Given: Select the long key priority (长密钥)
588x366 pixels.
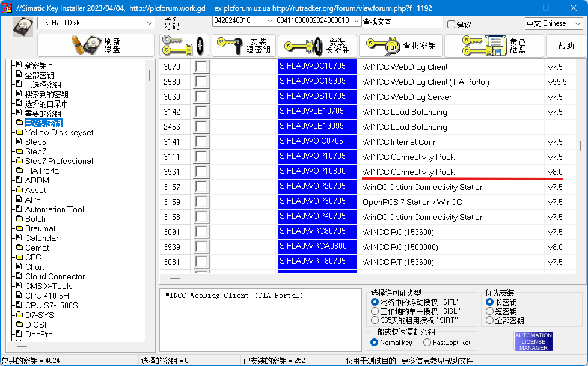Looking at the screenshot, I should pyautogui.click(x=489, y=302).
